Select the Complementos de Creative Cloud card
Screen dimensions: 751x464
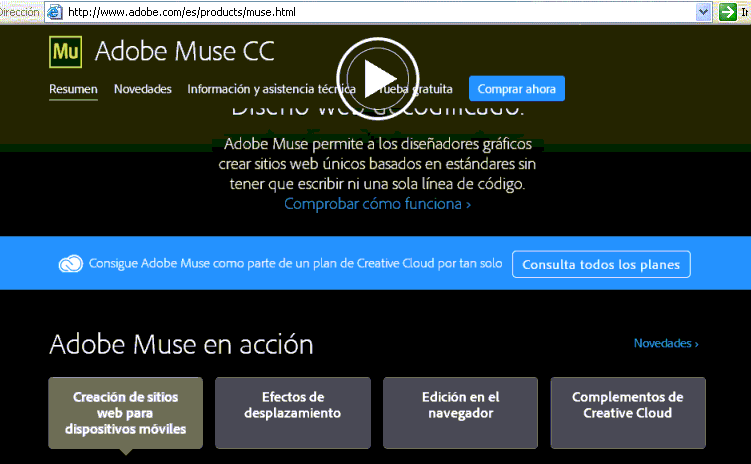[628, 413]
